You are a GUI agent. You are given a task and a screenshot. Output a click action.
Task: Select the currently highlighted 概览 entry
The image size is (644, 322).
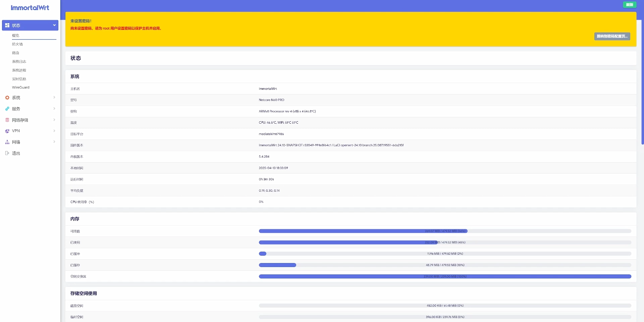point(16,35)
